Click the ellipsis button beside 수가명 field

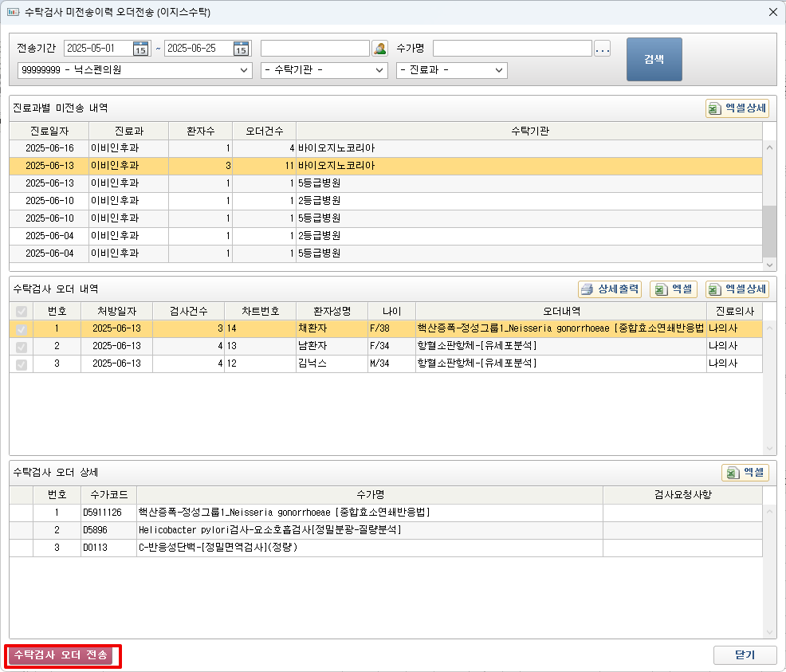click(x=603, y=49)
